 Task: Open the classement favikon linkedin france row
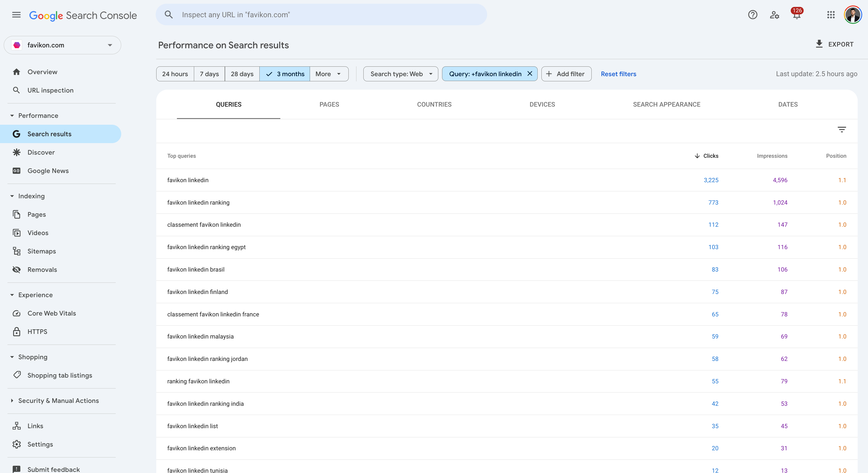(507, 314)
